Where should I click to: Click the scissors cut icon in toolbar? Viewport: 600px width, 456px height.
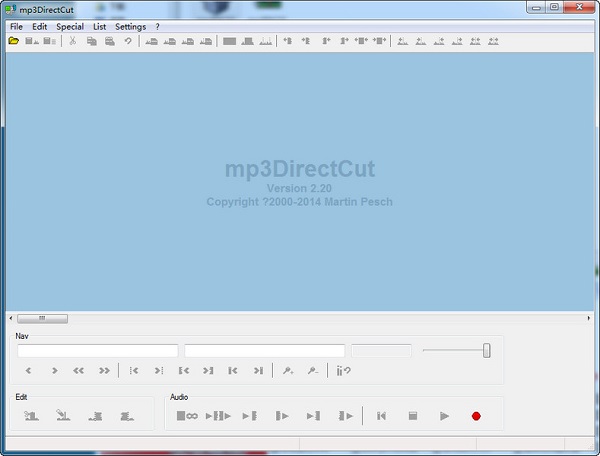coord(72,41)
